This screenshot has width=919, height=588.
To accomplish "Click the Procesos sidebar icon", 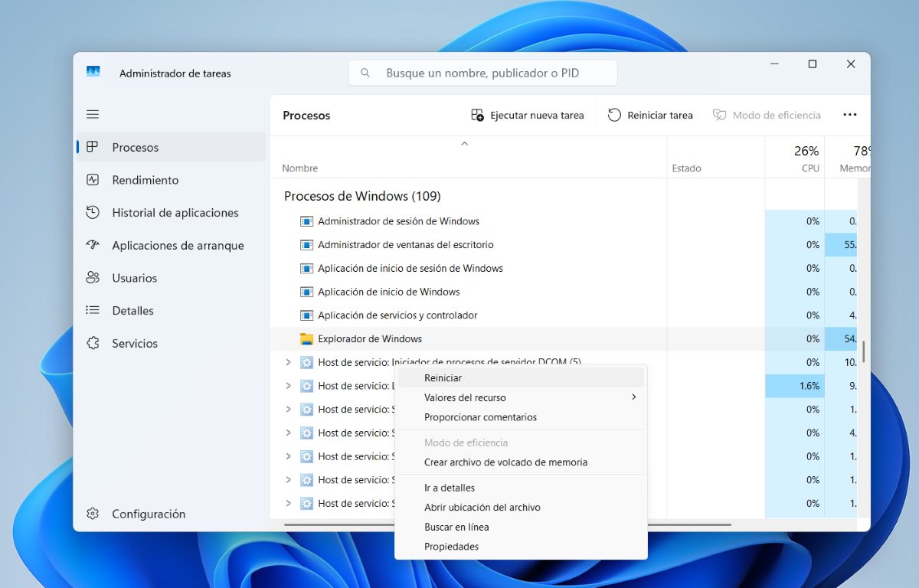I will [x=93, y=147].
